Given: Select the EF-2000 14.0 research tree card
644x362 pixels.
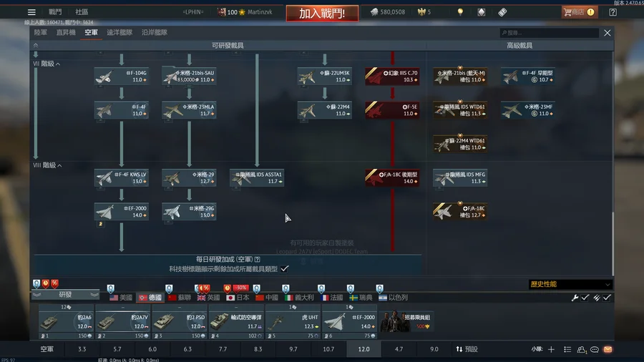Looking at the screenshot, I should click(x=122, y=212).
